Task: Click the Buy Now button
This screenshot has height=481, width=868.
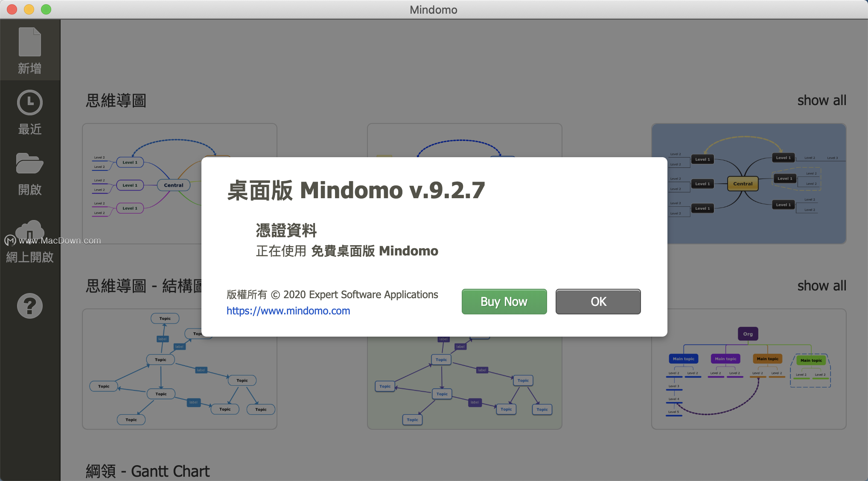Action: click(504, 302)
